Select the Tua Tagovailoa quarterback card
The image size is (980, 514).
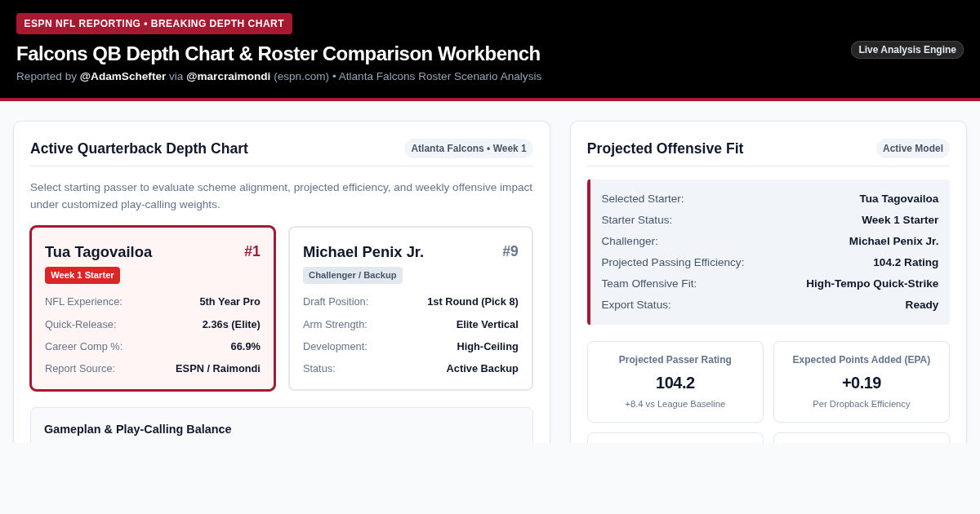[153, 308]
